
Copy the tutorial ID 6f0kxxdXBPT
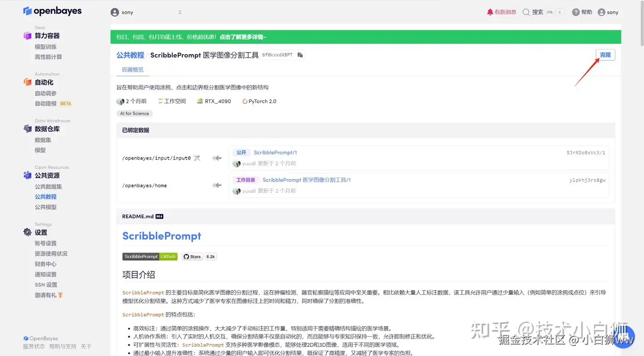pyautogui.click(x=300, y=55)
